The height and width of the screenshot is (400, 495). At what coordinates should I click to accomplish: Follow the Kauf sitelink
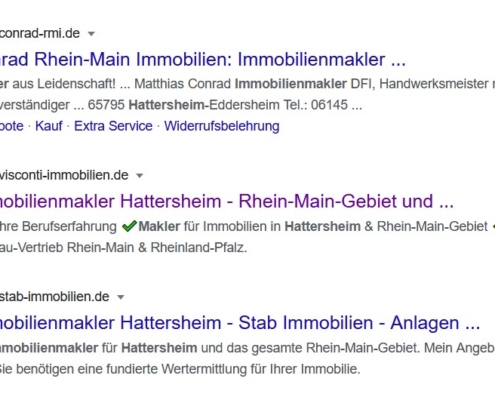pos(49,126)
